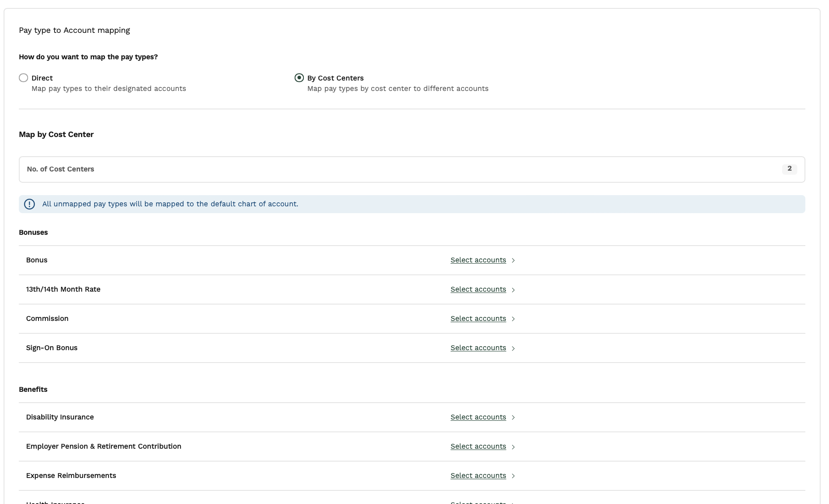
Task: Click the "2" cost centers count badge
Action: pyautogui.click(x=789, y=169)
